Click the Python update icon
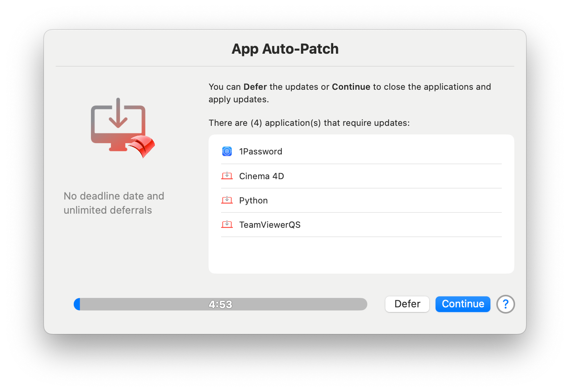The height and width of the screenshot is (392, 570). 227,200
